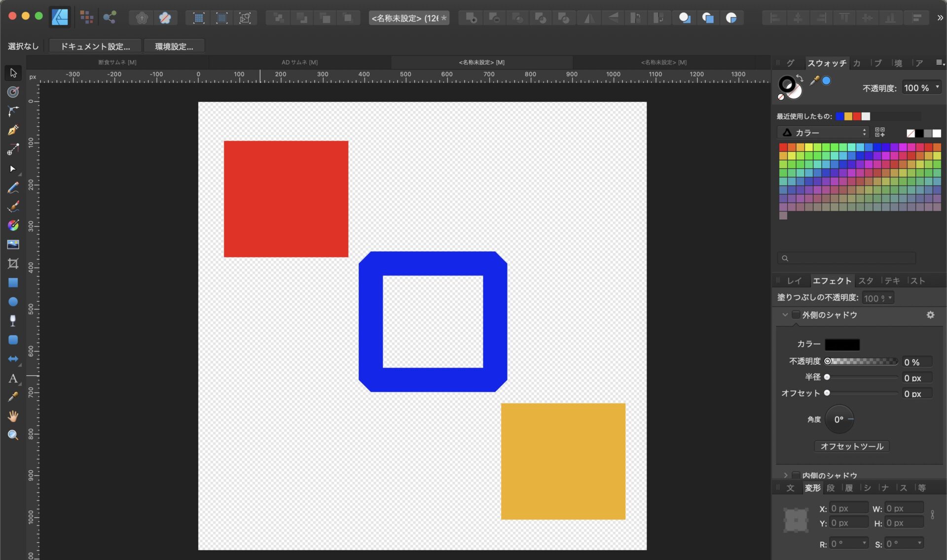This screenshot has height=560, width=947.
Task: Select the Point Transform tool
Action: (13, 149)
